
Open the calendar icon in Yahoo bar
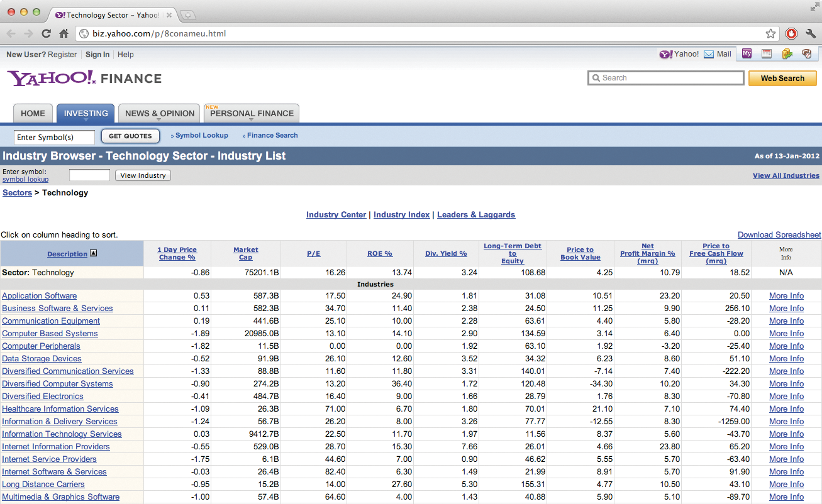[x=767, y=54]
